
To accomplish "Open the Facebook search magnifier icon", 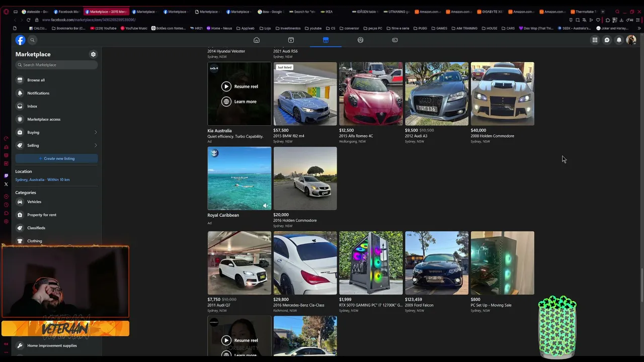I will coord(32,40).
